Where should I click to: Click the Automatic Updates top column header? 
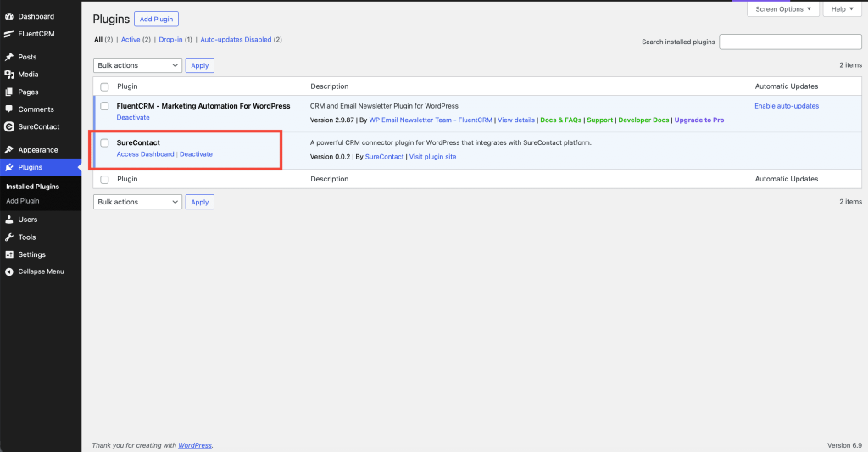[x=786, y=86]
